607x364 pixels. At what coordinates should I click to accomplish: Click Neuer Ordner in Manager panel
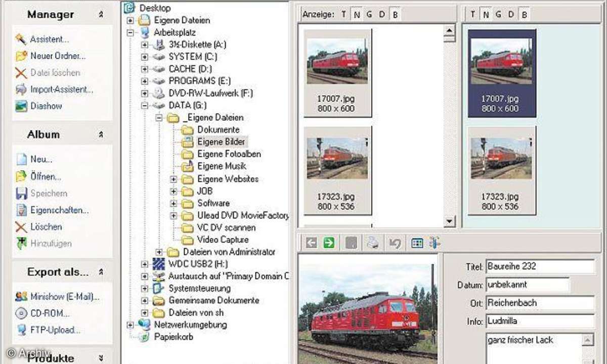tap(58, 56)
